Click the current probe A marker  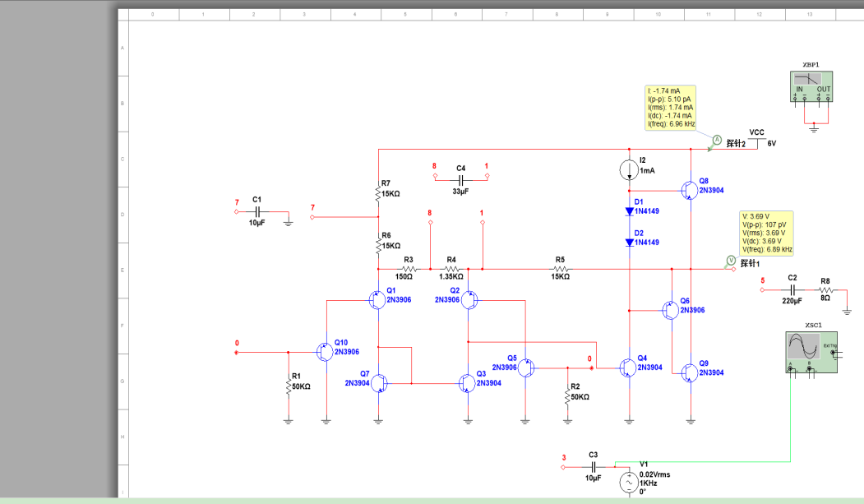pyautogui.click(x=717, y=140)
